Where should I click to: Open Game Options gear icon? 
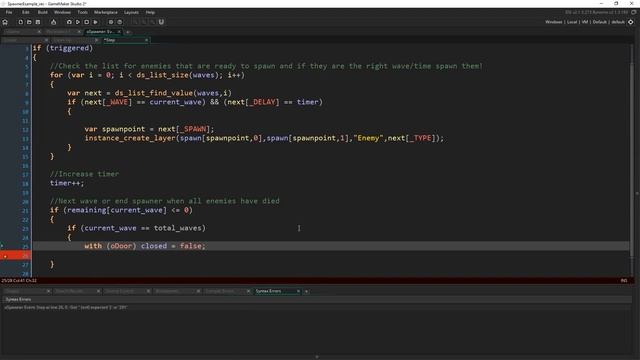(x=111, y=22)
